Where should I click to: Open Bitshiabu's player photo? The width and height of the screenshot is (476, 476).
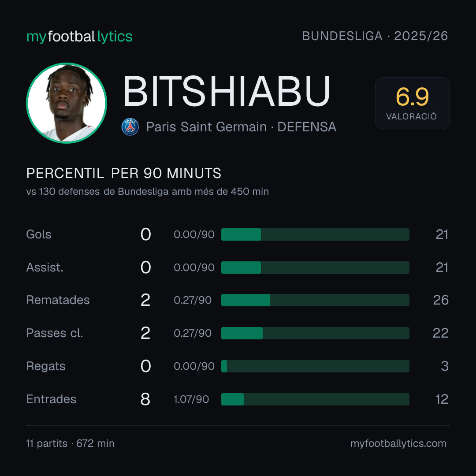point(67,103)
